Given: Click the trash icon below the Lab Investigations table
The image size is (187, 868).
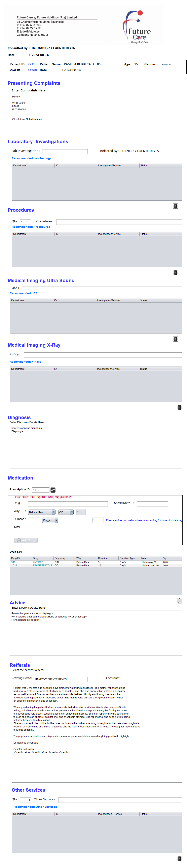Looking at the screenshot, I should (175, 206).
